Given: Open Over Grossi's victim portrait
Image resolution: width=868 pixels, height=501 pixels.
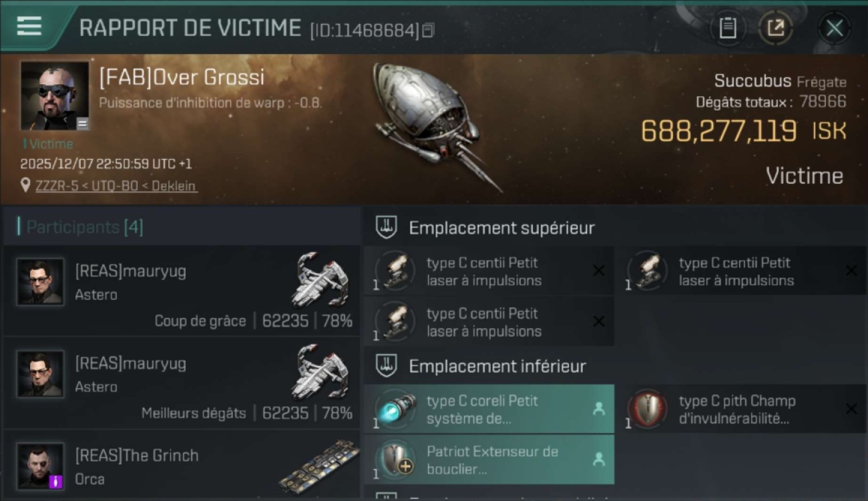Looking at the screenshot, I should click(x=55, y=96).
